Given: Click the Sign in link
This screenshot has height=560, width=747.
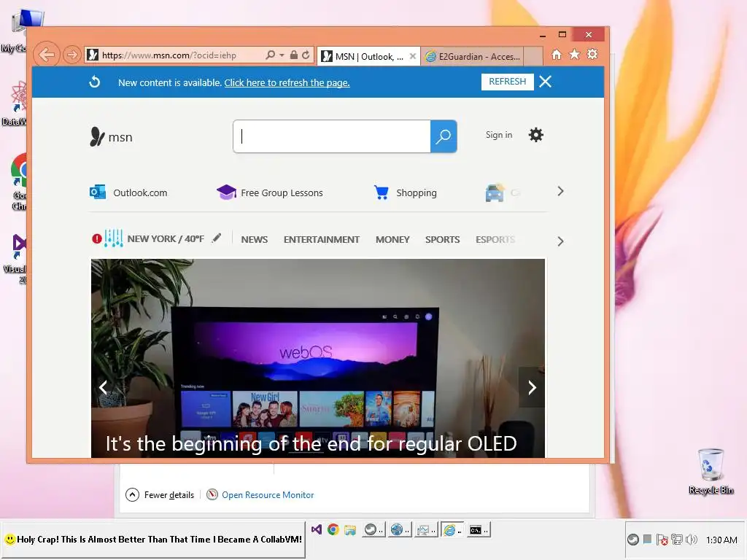Looking at the screenshot, I should pos(499,135).
